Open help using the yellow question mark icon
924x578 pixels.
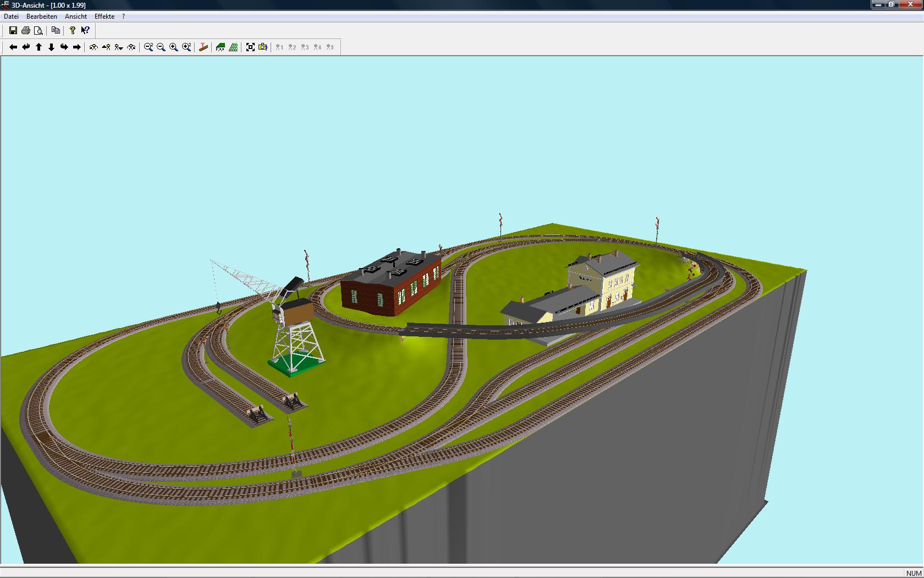click(x=72, y=31)
